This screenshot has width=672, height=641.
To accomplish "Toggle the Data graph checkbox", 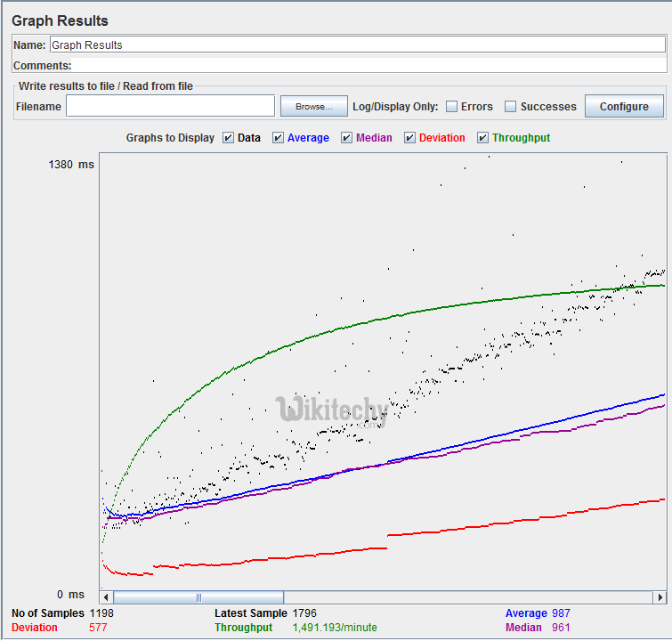I will (229, 138).
